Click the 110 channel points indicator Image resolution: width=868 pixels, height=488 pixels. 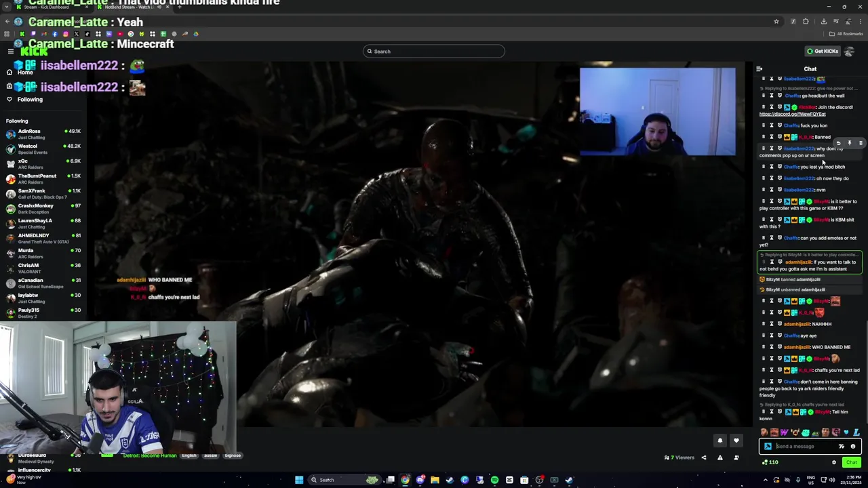point(770,462)
